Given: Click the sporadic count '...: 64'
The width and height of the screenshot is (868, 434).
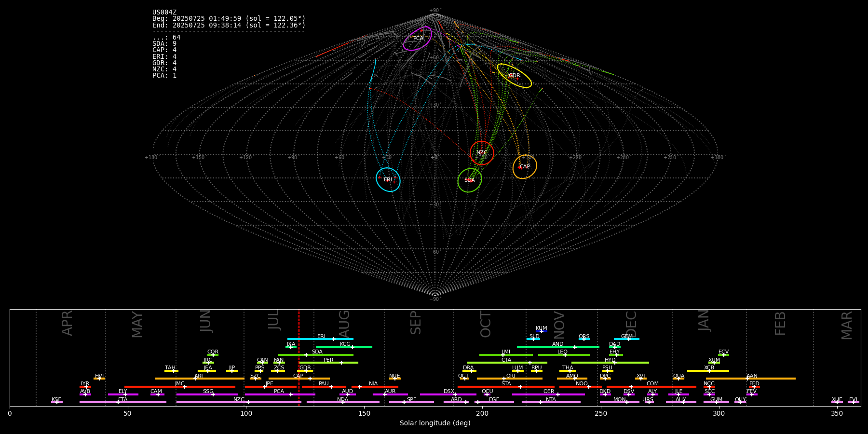Looking at the screenshot, I should [x=166, y=38].
